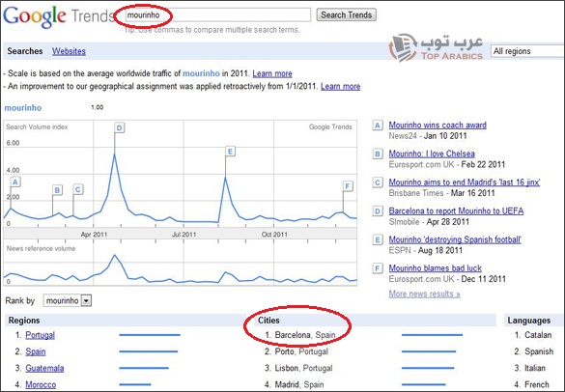
Task: Click the Portugal region link
Action: click(40, 335)
